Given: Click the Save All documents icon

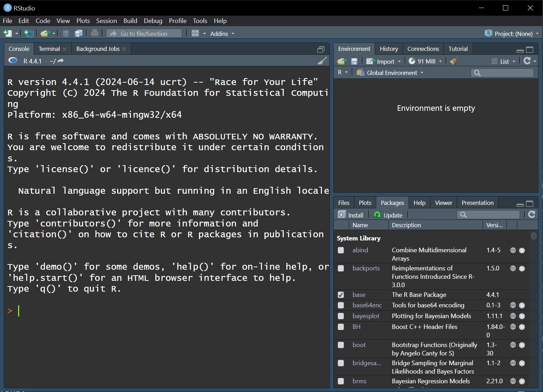Looking at the screenshot, I should (x=79, y=33).
